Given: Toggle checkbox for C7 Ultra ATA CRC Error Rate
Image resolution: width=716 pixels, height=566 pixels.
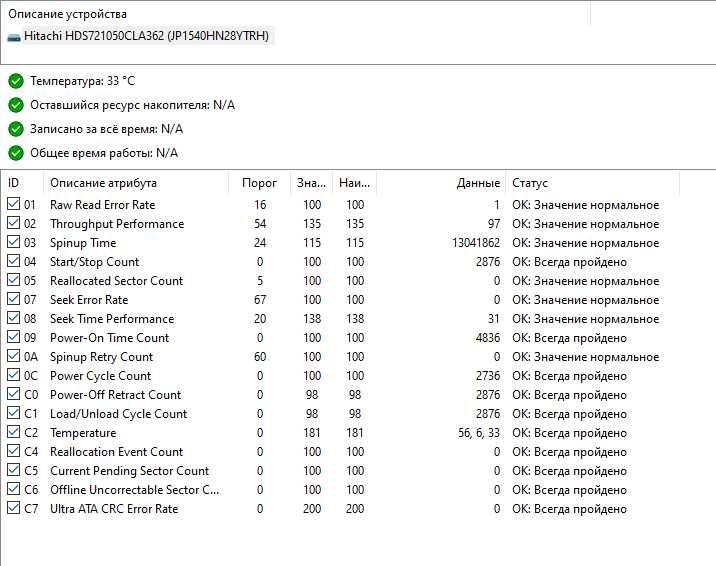Looking at the screenshot, I should click(x=13, y=508).
